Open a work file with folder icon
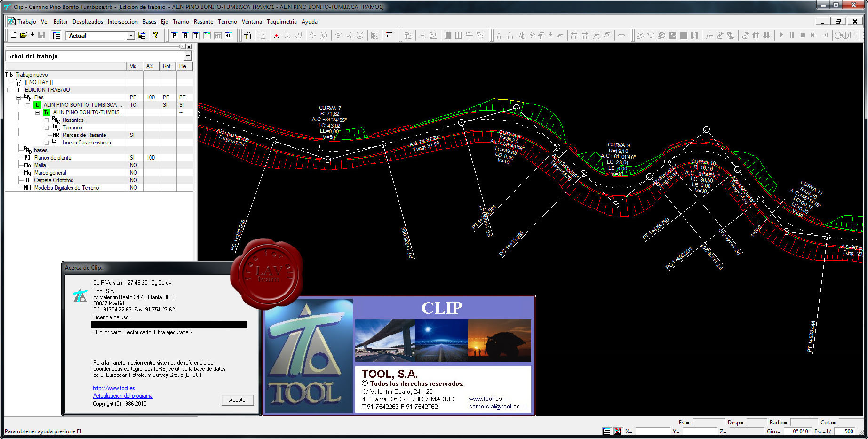This screenshot has width=868, height=439. [x=23, y=35]
